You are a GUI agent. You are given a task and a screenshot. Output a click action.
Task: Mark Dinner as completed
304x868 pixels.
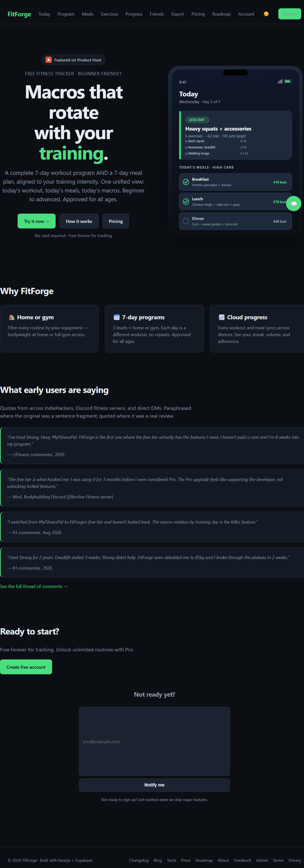[186, 221]
